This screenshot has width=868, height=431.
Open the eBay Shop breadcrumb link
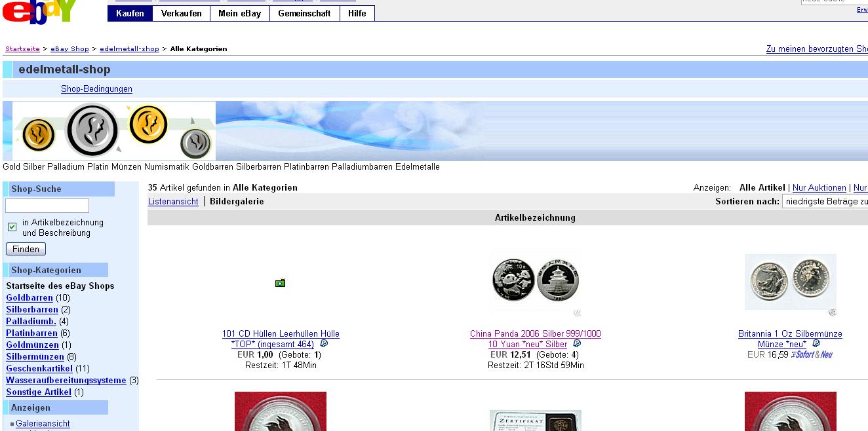click(69, 49)
